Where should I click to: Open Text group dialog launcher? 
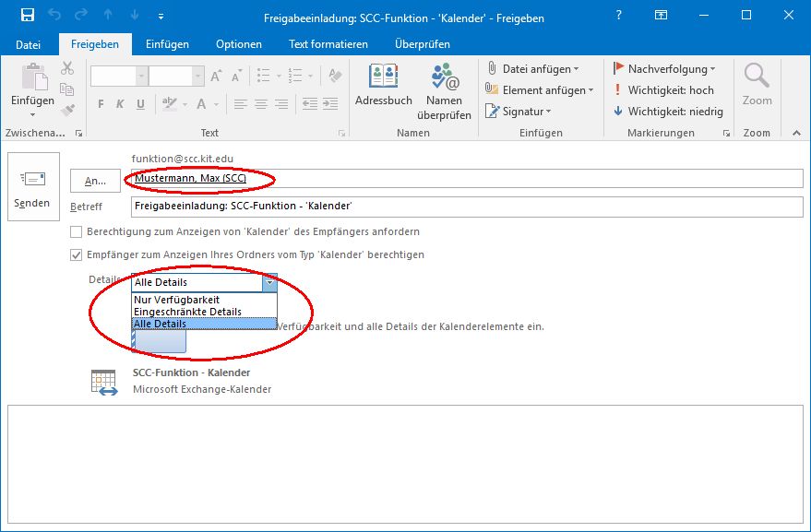pyautogui.click(x=342, y=134)
